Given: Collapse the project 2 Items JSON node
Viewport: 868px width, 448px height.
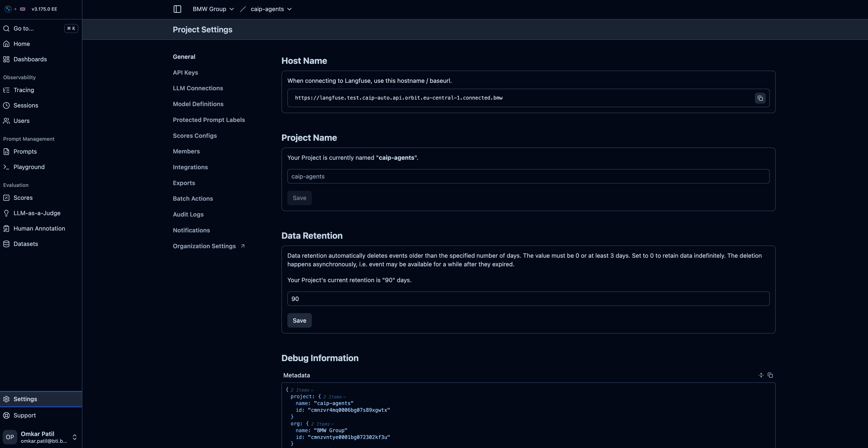Looking at the screenshot, I should pos(335,397).
